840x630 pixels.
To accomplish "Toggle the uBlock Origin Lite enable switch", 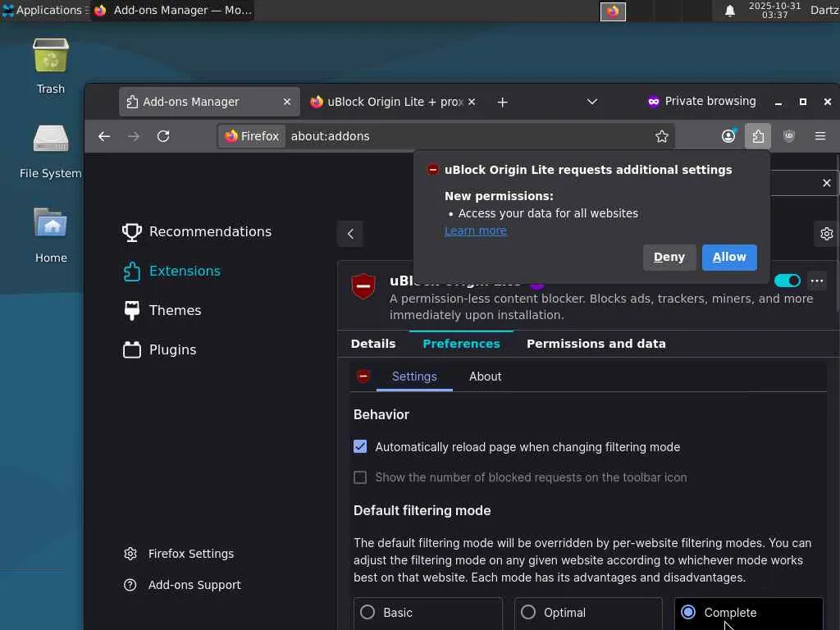I will (x=787, y=281).
